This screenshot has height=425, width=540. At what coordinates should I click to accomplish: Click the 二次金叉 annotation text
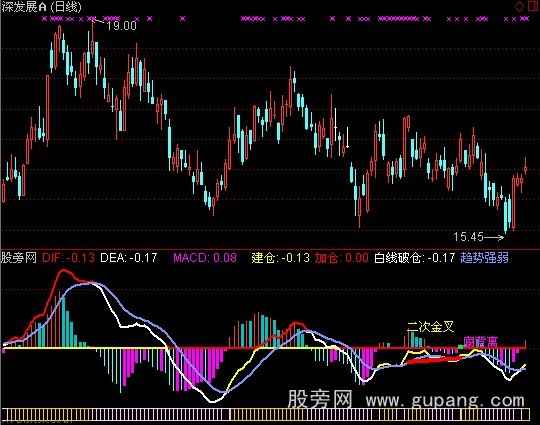point(430,326)
